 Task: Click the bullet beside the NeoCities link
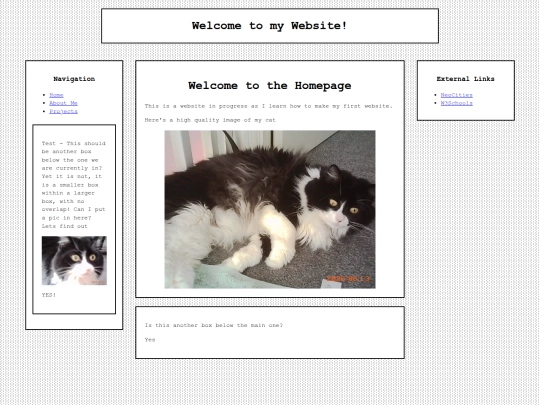(x=436, y=95)
